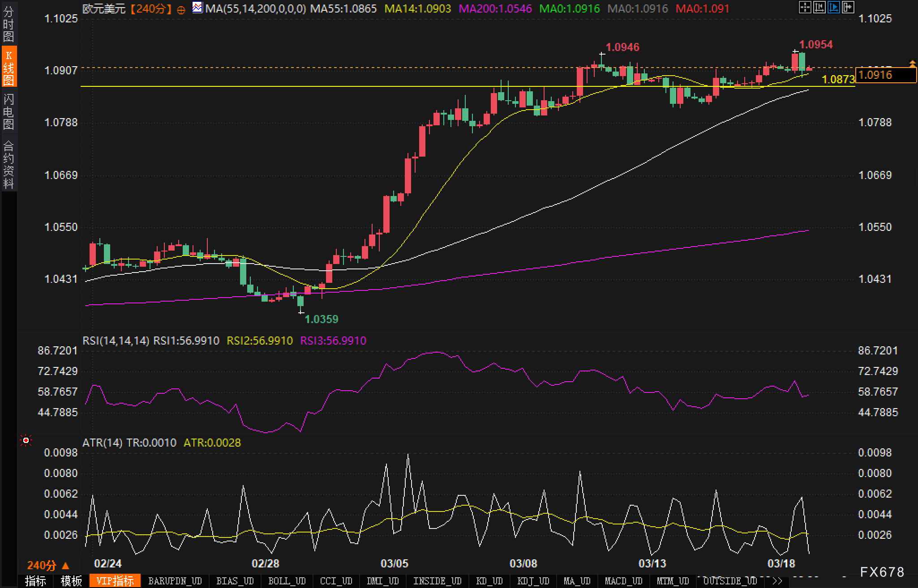
Task: Switch to the 分时图 view
Action: [9, 25]
